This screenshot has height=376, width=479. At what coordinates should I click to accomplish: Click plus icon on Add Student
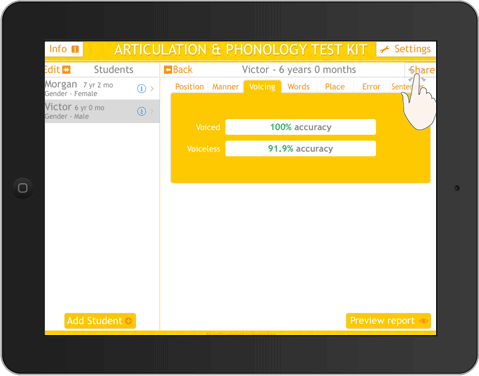(x=128, y=321)
